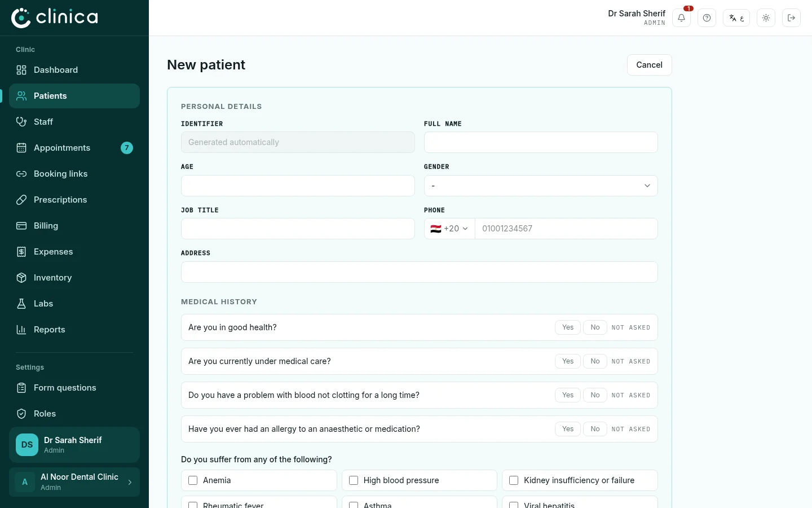Image resolution: width=812 pixels, height=508 pixels.
Task: Open the Patients menu item
Action: pos(74,96)
